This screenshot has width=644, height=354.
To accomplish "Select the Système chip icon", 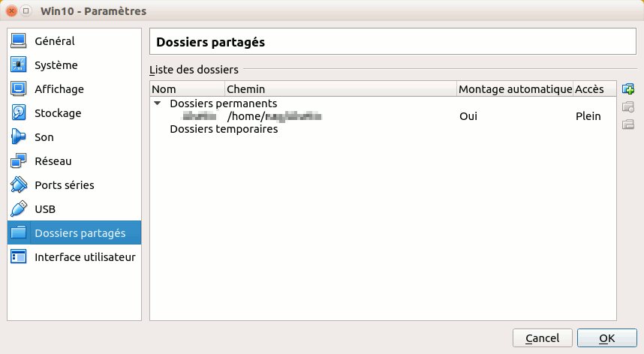I will click(19, 64).
